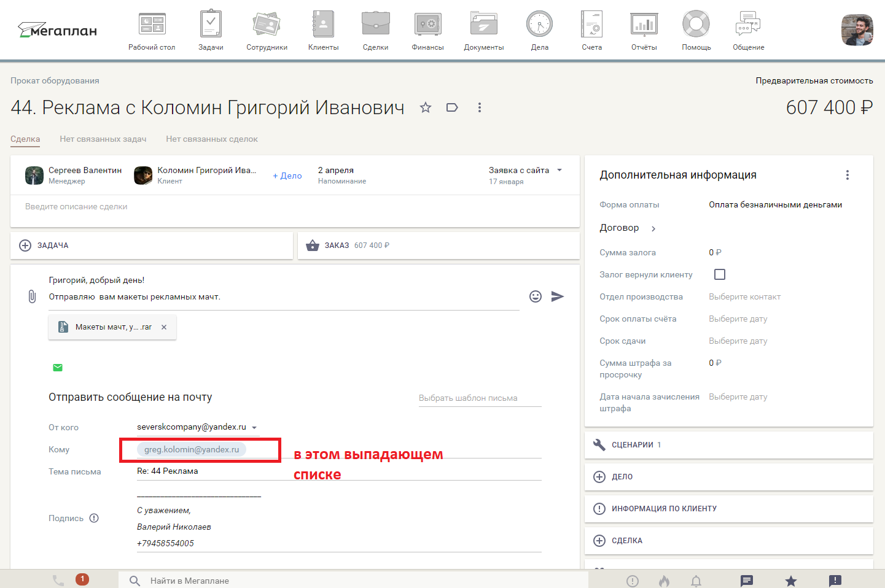The height and width of the screenshot is (588, 885).
Task: Switch to Нет связанных задач tab
Action: (103, 139)
